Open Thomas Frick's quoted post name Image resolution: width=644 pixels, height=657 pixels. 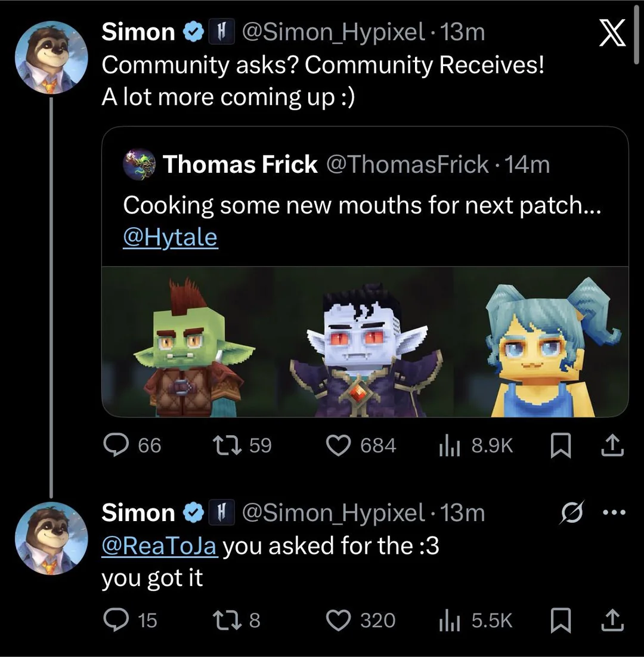pos(240,164)
